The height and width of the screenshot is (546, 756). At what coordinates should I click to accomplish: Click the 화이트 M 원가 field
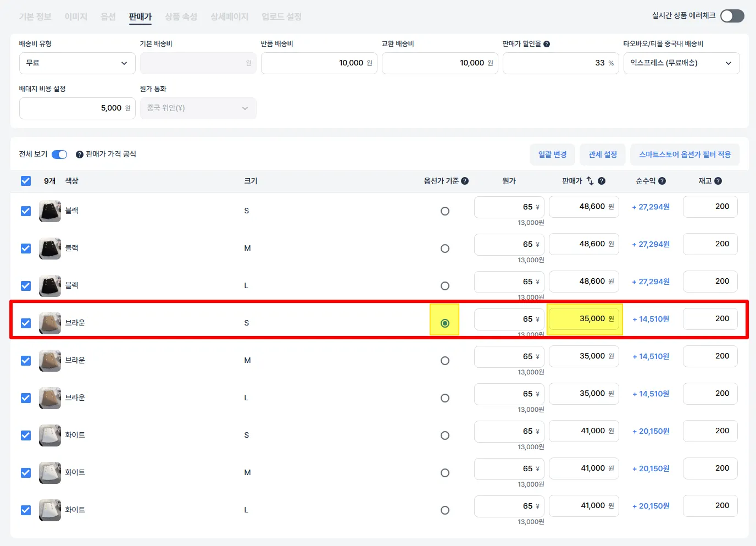point(509,468)
